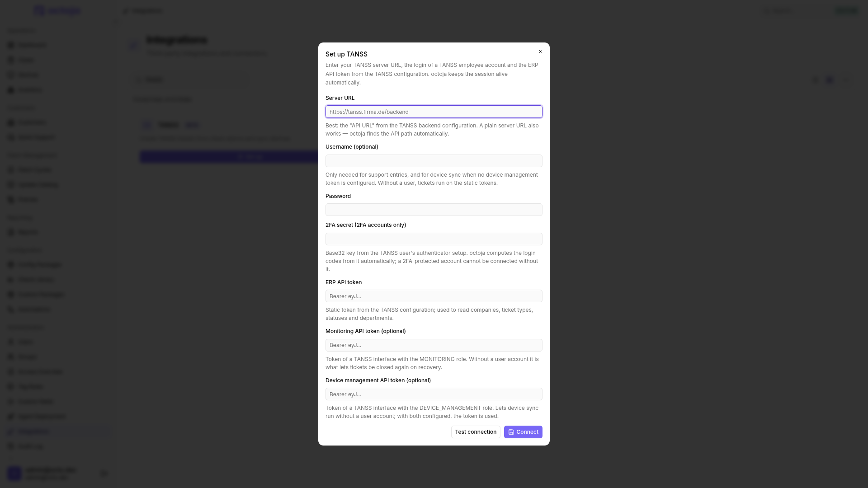This screenshot has width=868, height=488.
Task: Click the save icon on Connect button
Action: click(x=511, y=432)
